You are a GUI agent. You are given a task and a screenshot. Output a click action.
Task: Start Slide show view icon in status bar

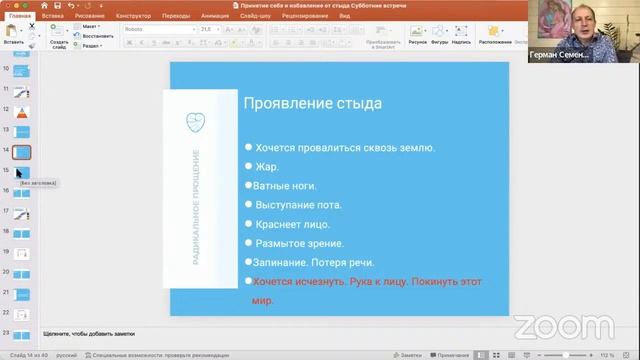[527, 355]
